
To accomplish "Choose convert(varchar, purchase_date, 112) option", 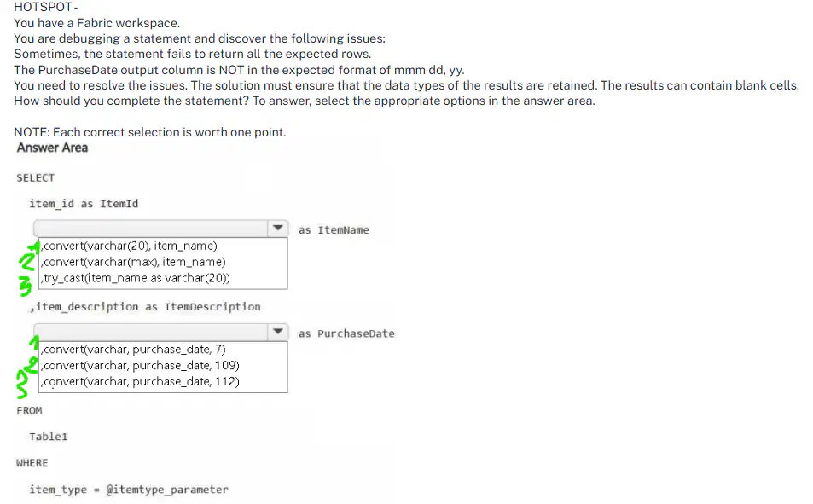I will coord(140,382).
